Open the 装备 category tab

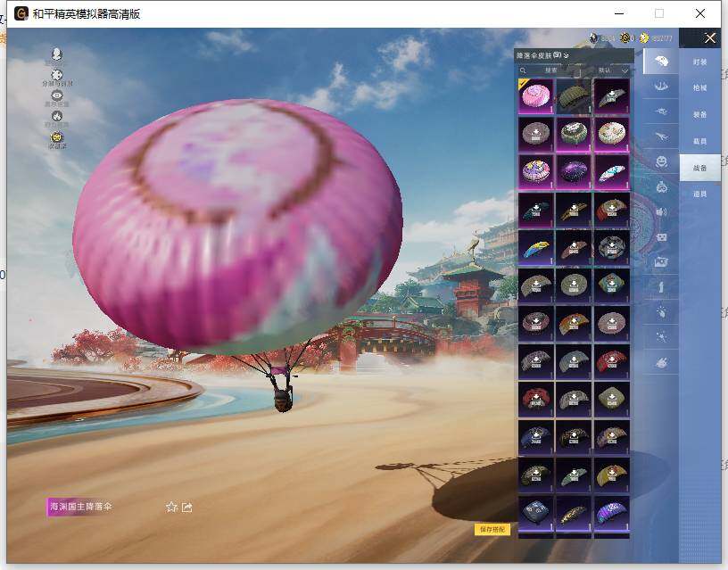699,114
